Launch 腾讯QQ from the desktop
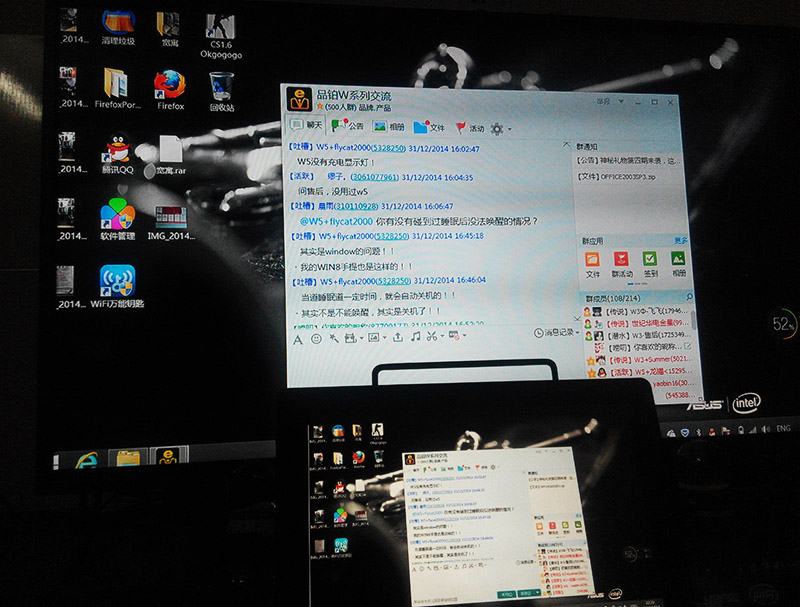Screen dimensions: 800x607 [x=118, y=154]
